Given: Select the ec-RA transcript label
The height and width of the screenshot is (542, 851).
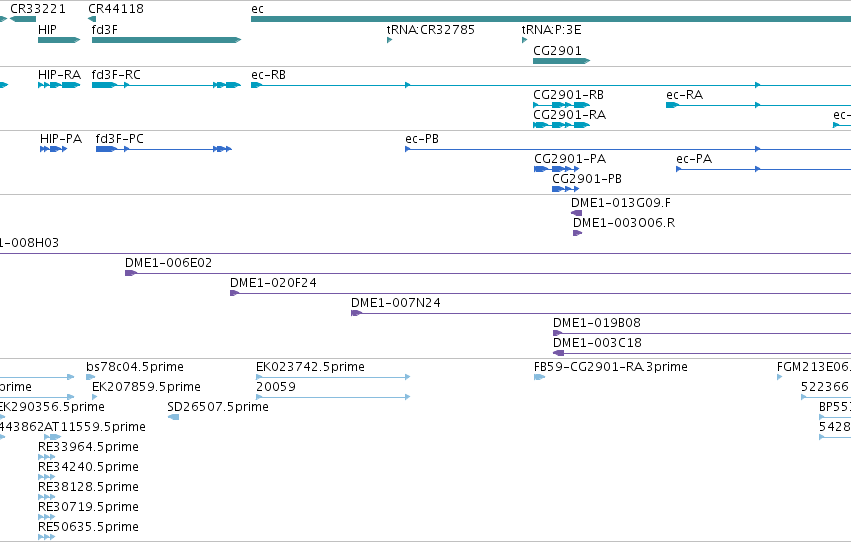Looking at the screenshot, I should 684,94.
